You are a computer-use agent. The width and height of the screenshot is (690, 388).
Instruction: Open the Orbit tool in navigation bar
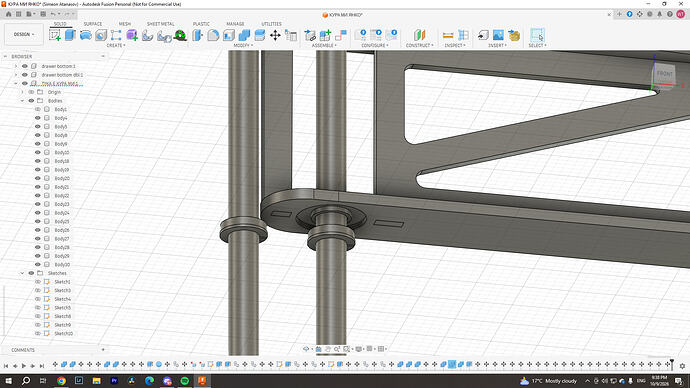pyautogui.click(x=306, y=349)
